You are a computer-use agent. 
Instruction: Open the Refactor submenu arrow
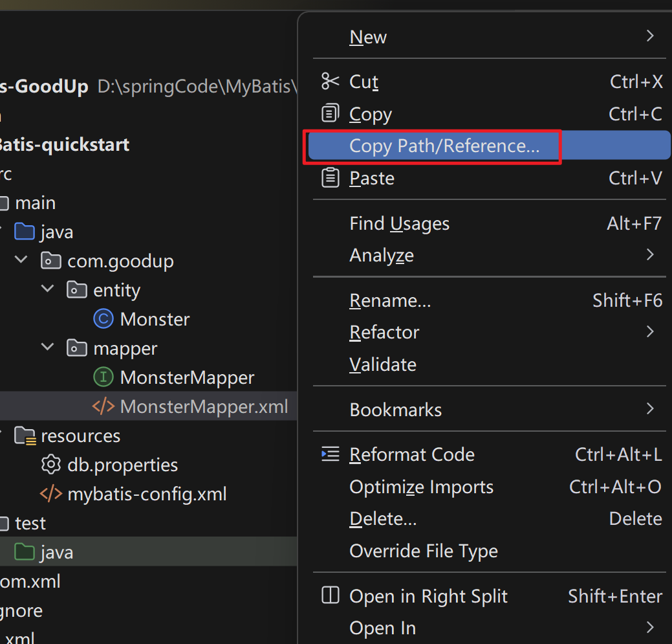point(650,332)
